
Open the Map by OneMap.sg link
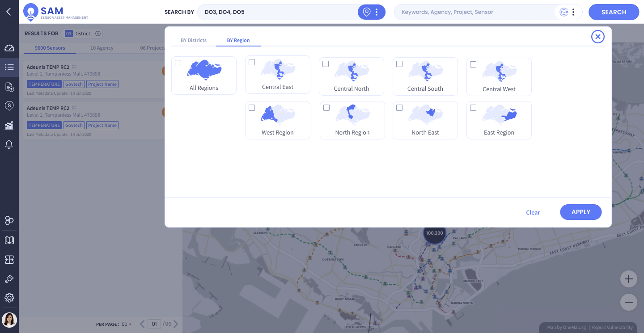(x=567, y=328)
